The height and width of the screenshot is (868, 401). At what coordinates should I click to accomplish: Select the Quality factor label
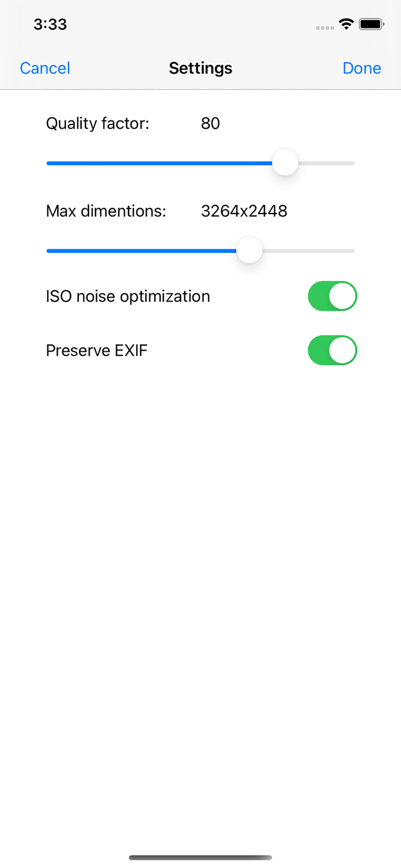pos(97,123)
